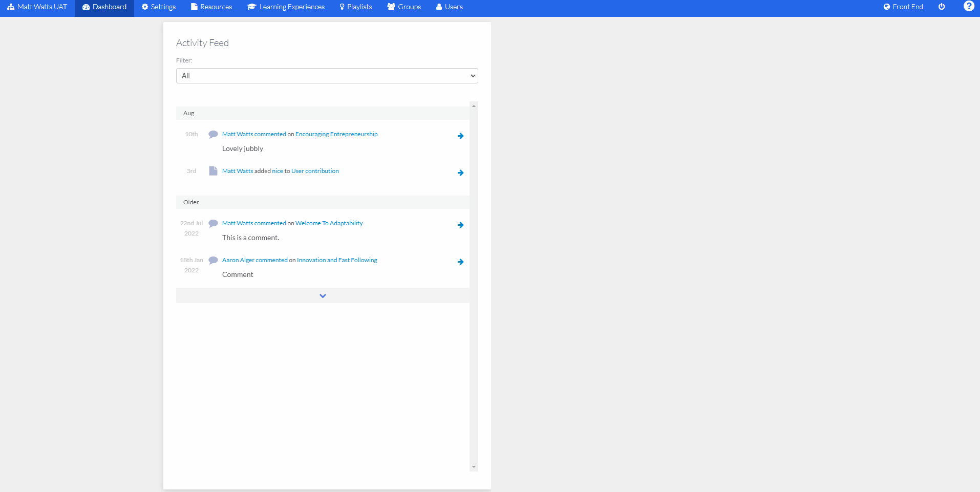This screenshot has height=492, width=980.
Task: Switch to the Dashboard tab
Action: pos(104,7)
